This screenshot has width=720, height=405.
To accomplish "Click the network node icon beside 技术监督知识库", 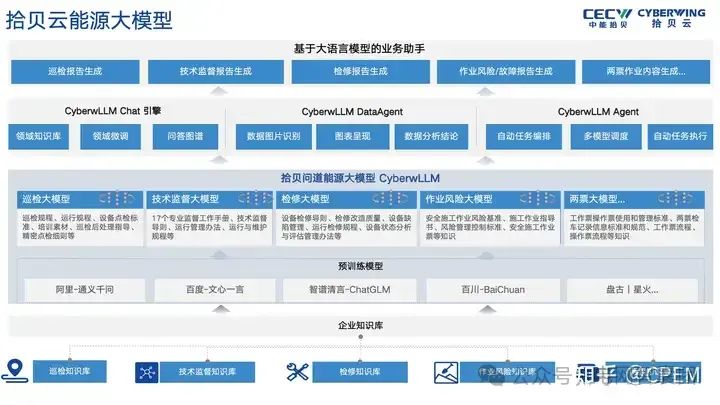I will click(x=146, y=372).
